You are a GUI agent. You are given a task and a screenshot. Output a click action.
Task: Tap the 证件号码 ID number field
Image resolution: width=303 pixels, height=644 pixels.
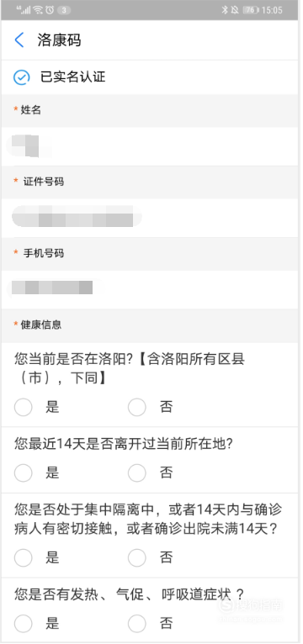tap(150, 218)
